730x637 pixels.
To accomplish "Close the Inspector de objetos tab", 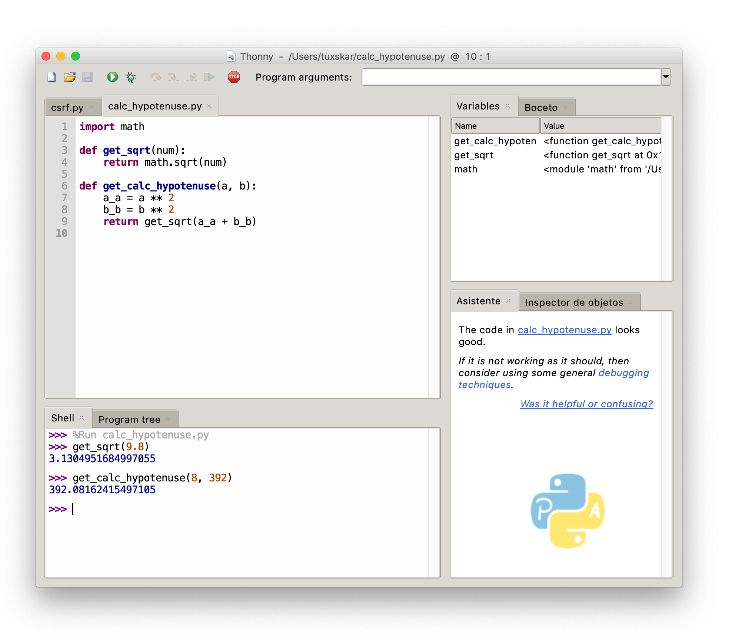I will pyautogui.click(x=630, y=303).
